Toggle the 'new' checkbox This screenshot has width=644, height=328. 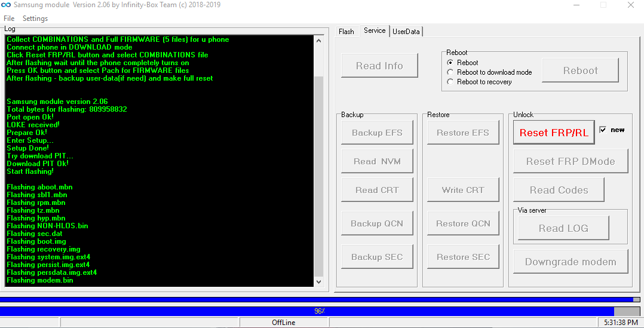tap(603, 130)
